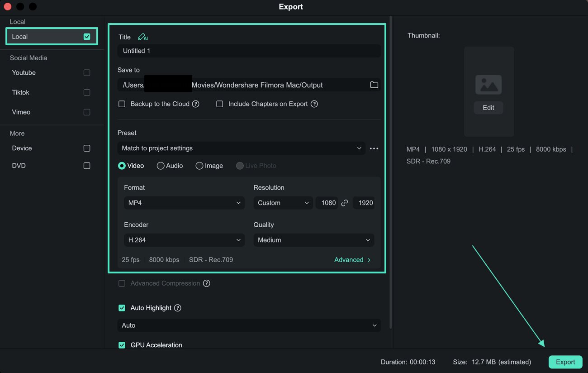
Task: Click the thumbnail placeholder image icon
Action: coord(488,85)
